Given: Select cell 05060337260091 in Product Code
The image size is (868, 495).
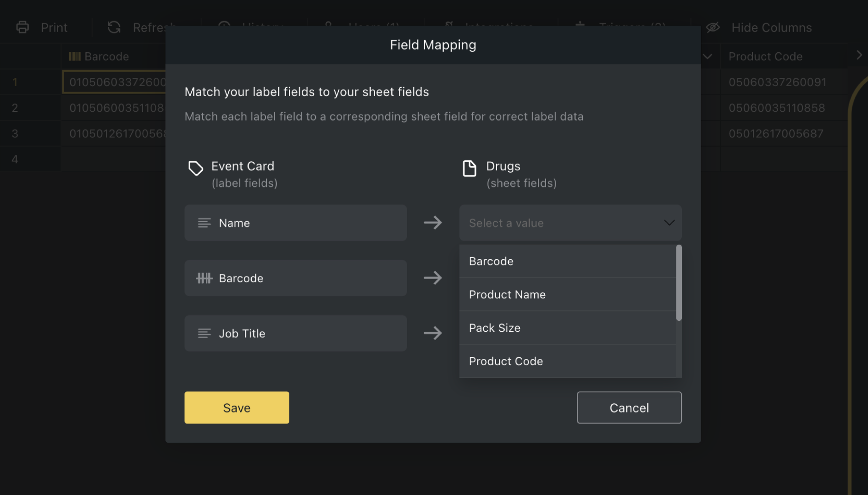Looking at the screenshot, I should point(784,82).
